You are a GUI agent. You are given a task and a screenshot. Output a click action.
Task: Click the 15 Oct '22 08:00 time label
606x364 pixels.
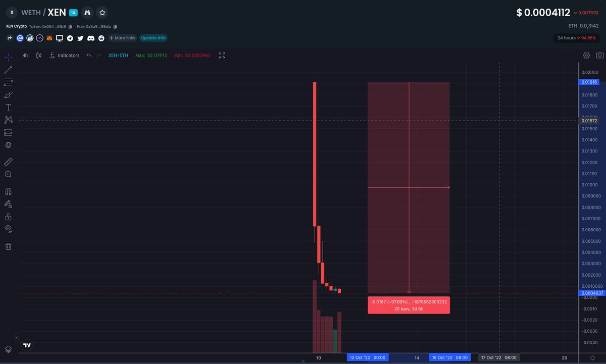(x=449, y=357)
